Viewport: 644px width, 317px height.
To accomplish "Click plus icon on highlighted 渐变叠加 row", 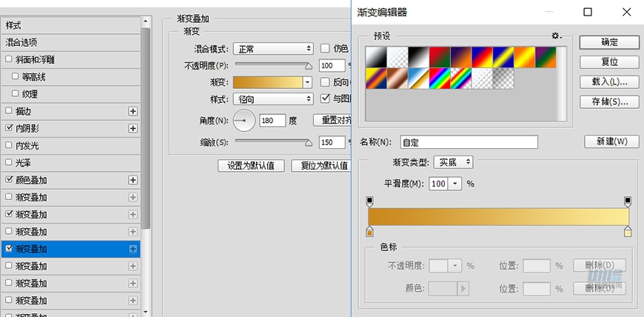I will click(x=133, y=249).
